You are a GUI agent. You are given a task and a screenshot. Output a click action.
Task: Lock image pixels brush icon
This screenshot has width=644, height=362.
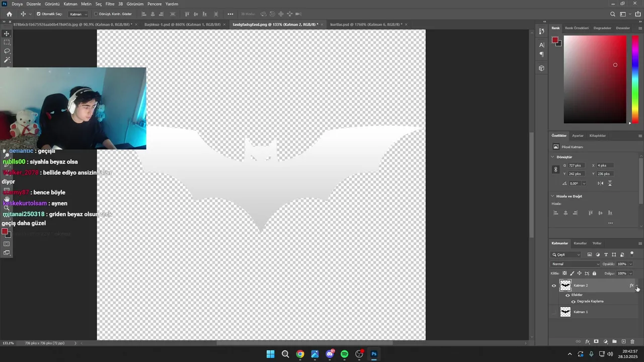pyautogui.click(x=572, y=274)
